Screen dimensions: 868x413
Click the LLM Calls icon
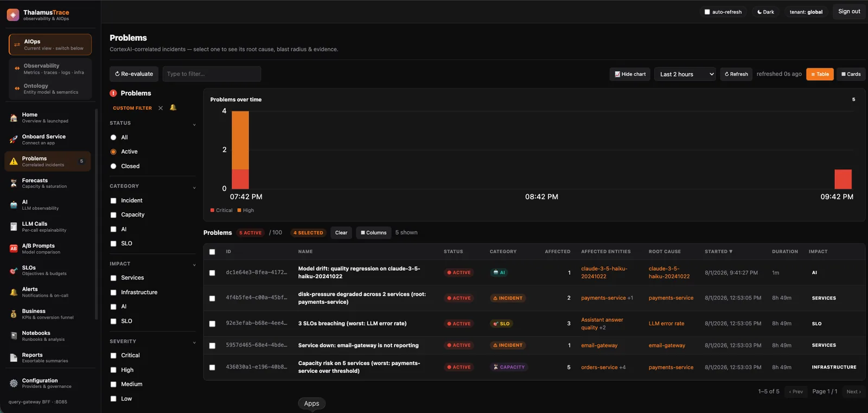click(x=14, y=227)
